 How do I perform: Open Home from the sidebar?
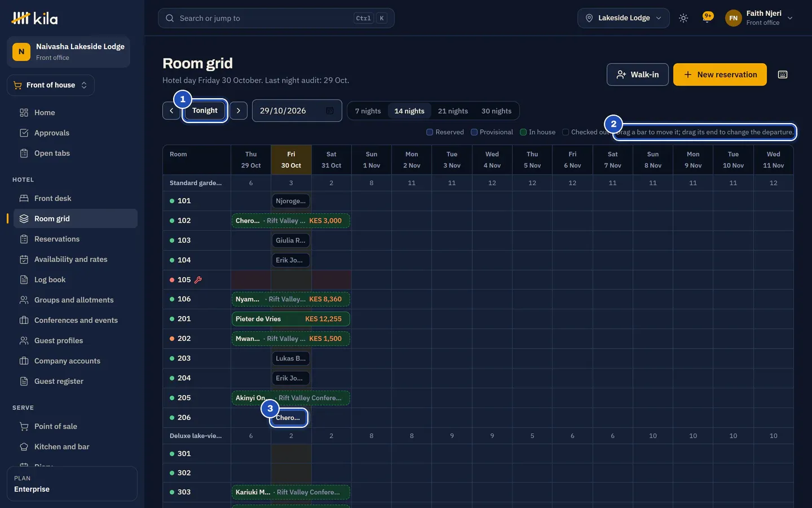tap(76, 113)
